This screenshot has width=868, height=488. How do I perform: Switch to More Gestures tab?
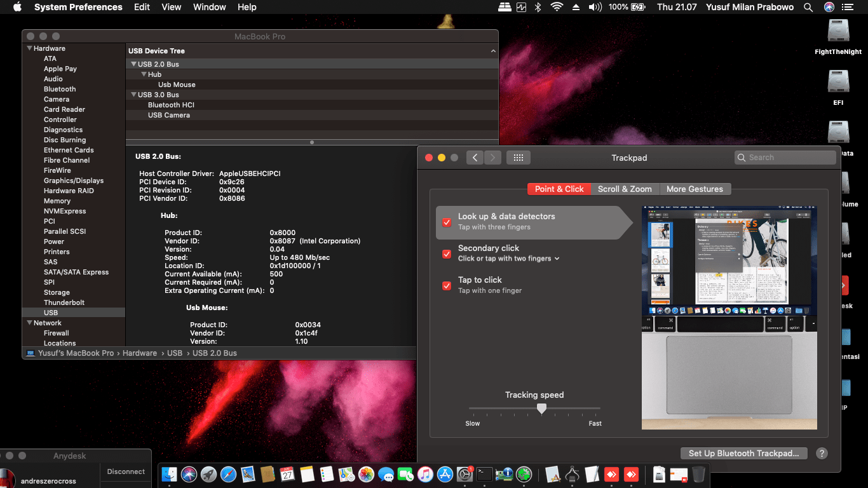[x=695, y=189]
